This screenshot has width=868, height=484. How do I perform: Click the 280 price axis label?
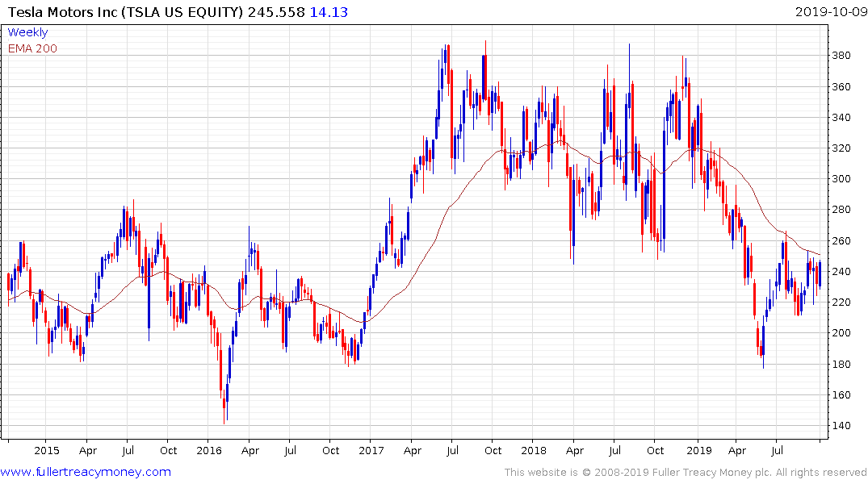click(841, 210)
